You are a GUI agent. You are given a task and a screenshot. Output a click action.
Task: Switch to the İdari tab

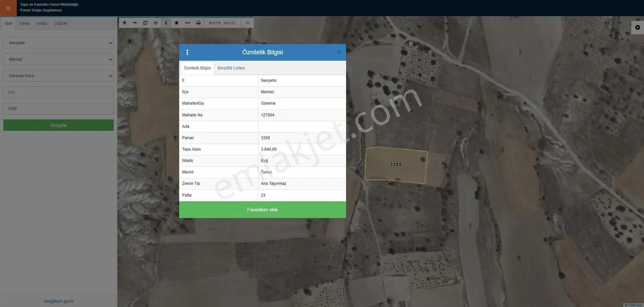coord(8,23)
